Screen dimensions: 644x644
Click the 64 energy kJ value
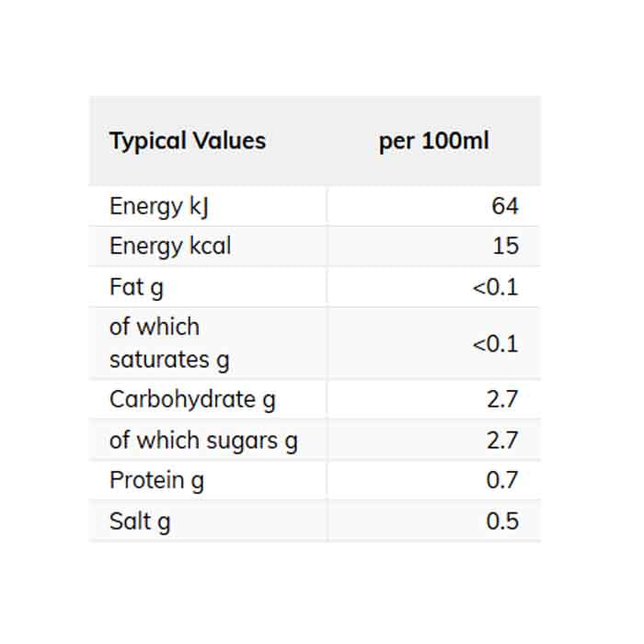(x=504, y=206)
